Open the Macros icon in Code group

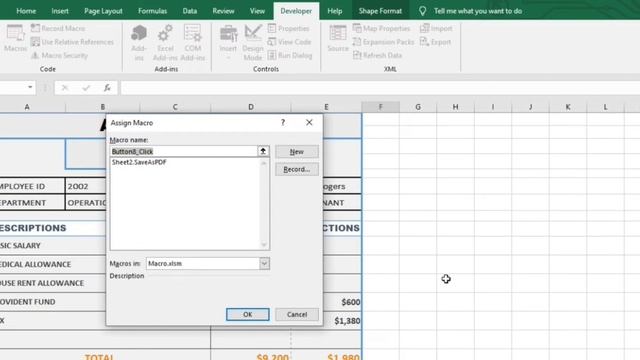point(16,38)
